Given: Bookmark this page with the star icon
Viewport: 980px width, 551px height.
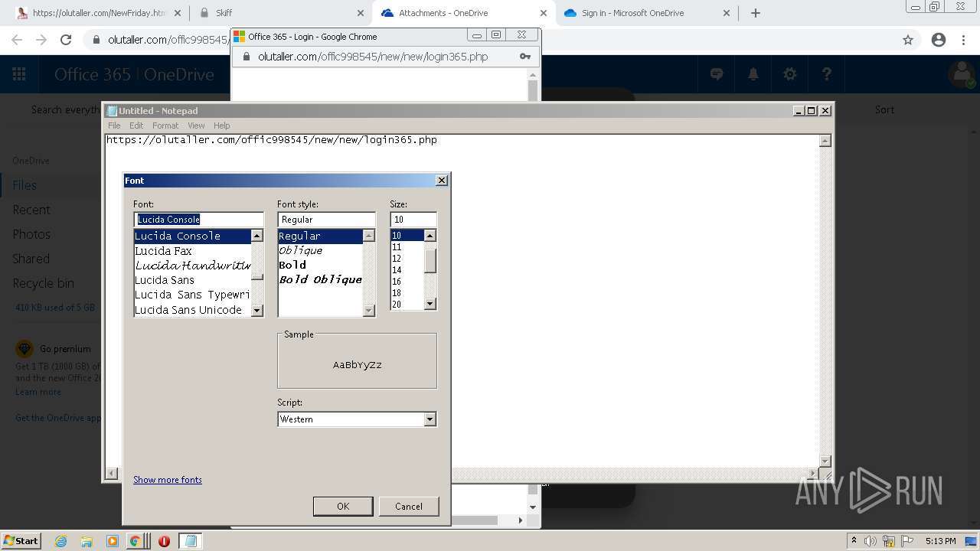Looking at the screenshot, I should pyautogui.click(x=908, y=40).
